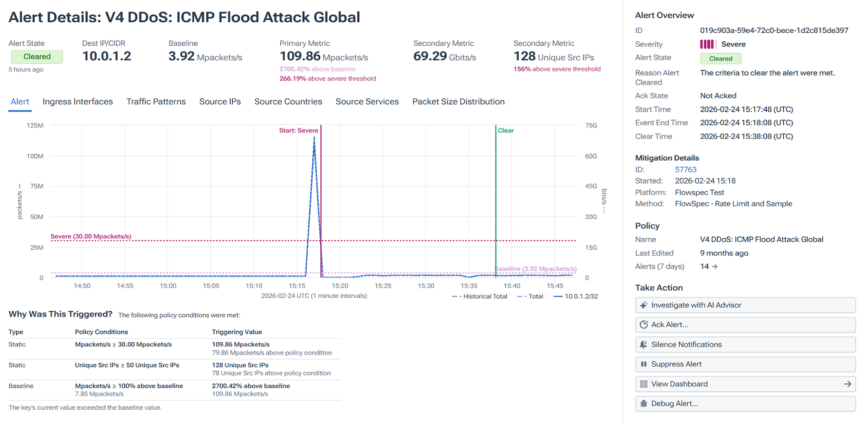Click the bug icon on Debug Alert
This screenshot has height=424, width=868.
644,404
